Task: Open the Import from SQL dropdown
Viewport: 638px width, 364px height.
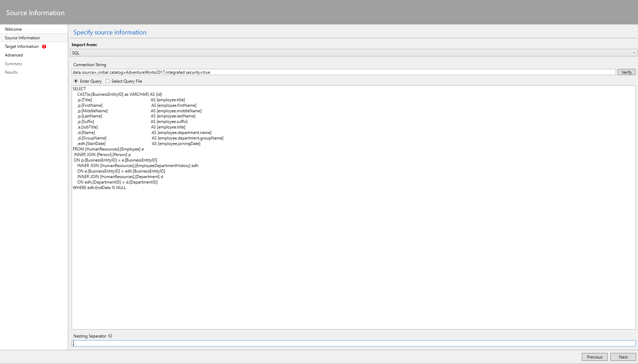Action: (x=353, y=53)
